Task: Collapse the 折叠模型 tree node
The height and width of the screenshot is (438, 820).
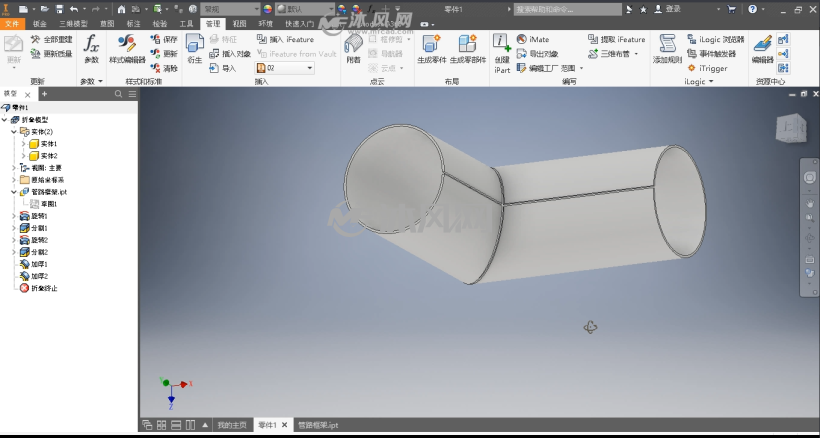Action: tap(5, 120)
